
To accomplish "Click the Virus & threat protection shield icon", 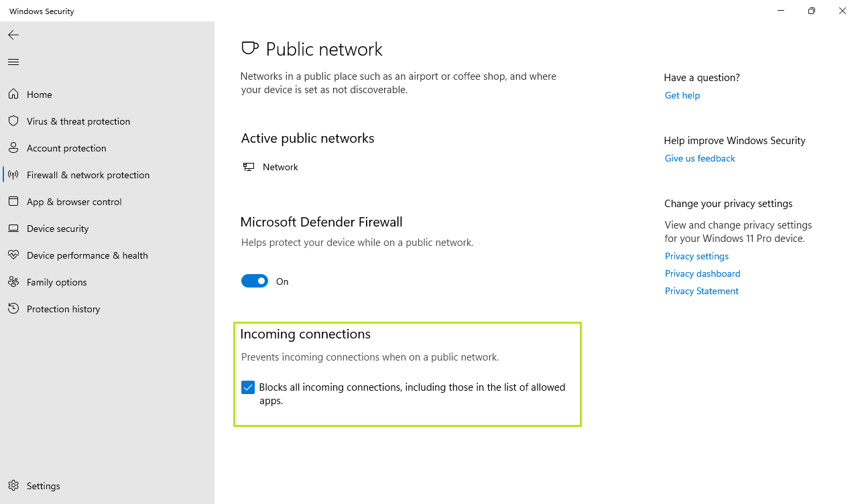I will tap(13, 121).
